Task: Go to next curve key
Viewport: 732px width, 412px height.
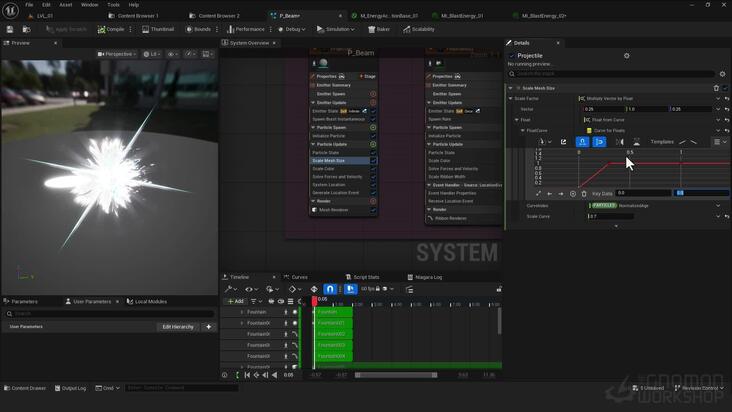Action: coord(561,193)
